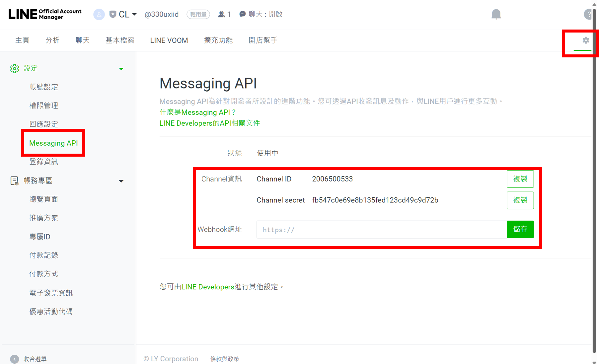Click the Webhook URL input field
Viewport: 599px width, 364px height.
point(381,230)
